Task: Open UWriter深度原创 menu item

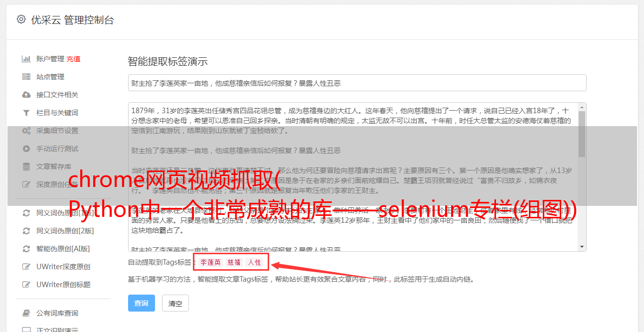Action: (x=63, y=267)
